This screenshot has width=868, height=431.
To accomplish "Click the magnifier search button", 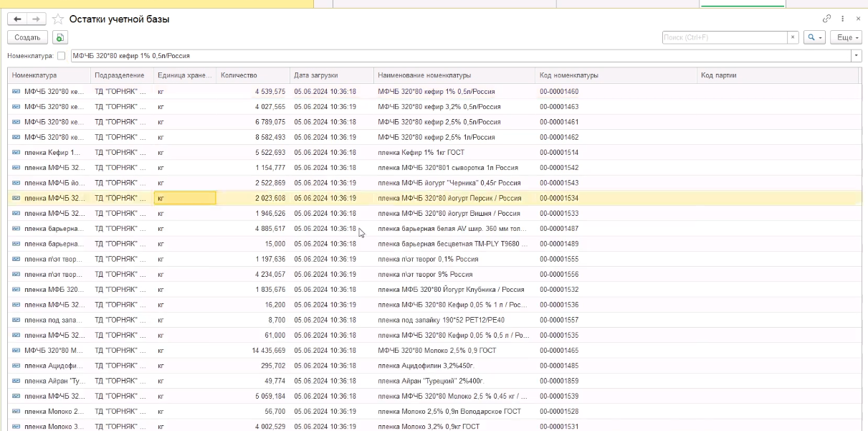I will click(814, 37).
